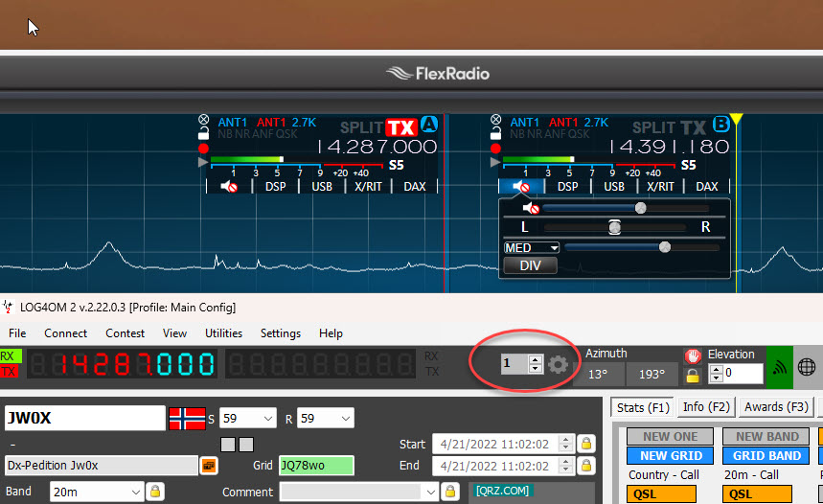Click the JW0X callsign input field
This screenshot has width=823, height=504.
[x=85, y=418]
